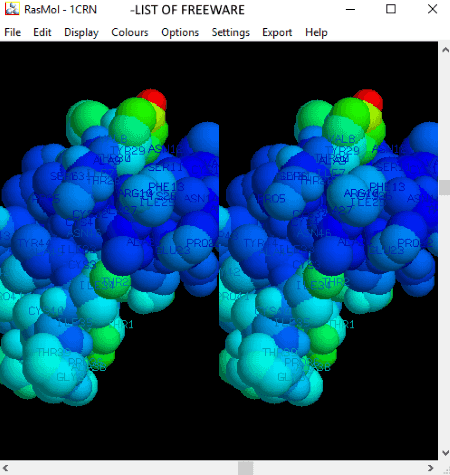Open the Colours menu
This screenshot has width=450, height=475.
click(130, 32)
